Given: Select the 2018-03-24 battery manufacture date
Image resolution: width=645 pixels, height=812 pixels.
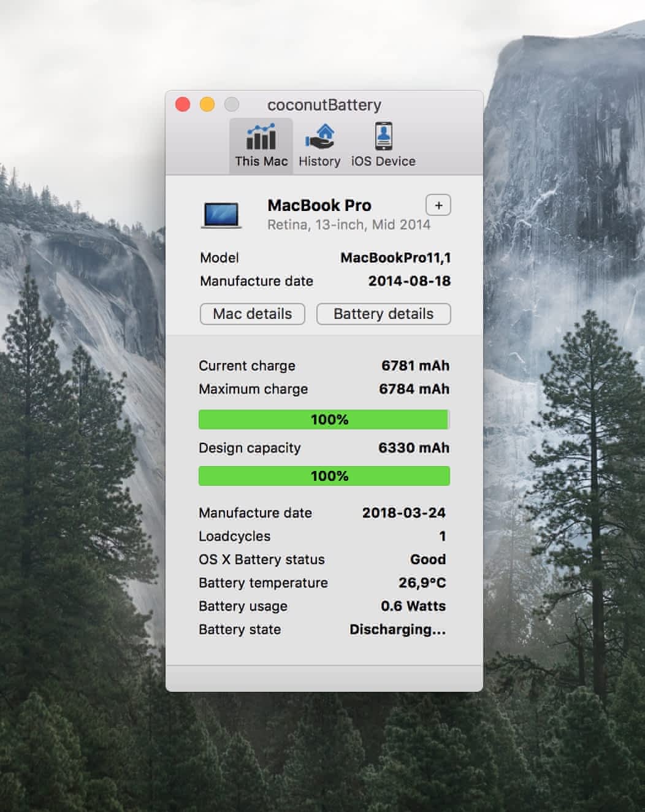Looking at the screenshot, I should click(x=404, y=513).
